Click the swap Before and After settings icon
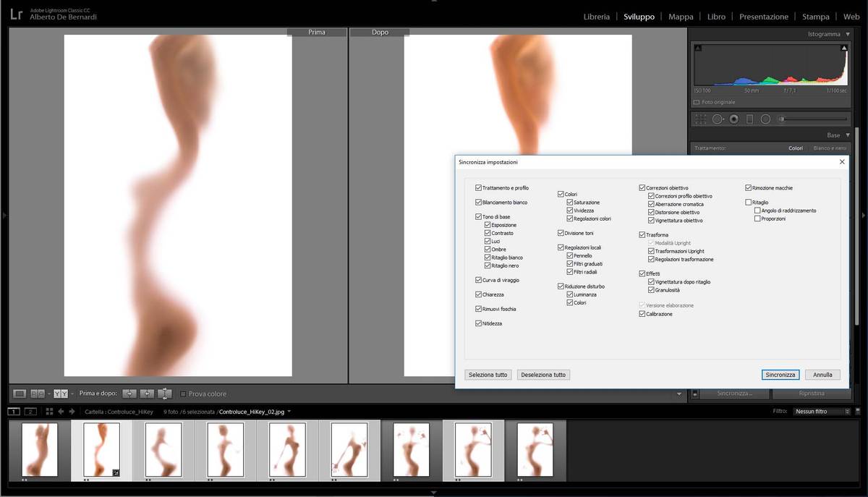This screenshot has width=868, height=497. point(165,394)
